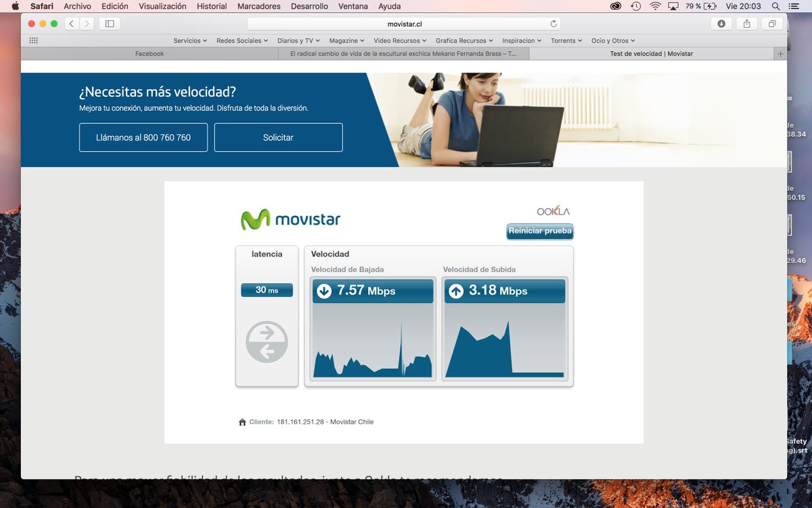This screenshot has height=508, width=812.
Task: Open Time Machine menu bar icon
Action: pyautogui.click(x=635, y=6)
